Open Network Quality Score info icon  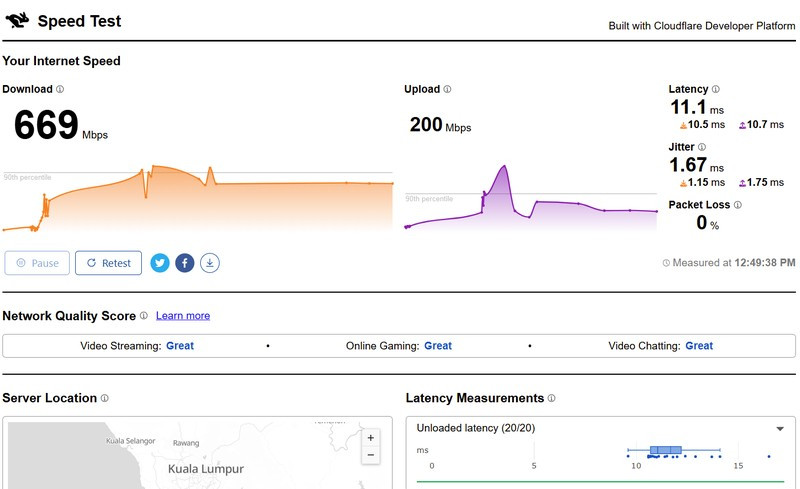(144, 316)
